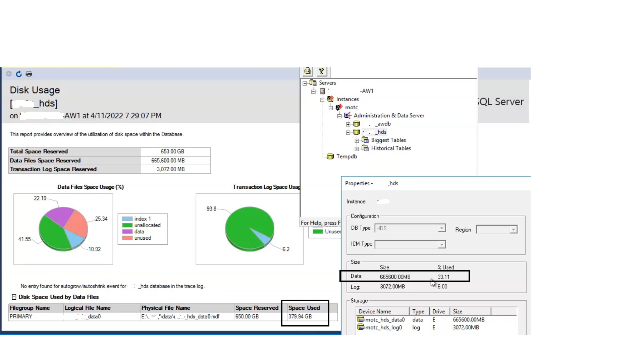Click the refresh report icon
644x362 pixels.
19,74
